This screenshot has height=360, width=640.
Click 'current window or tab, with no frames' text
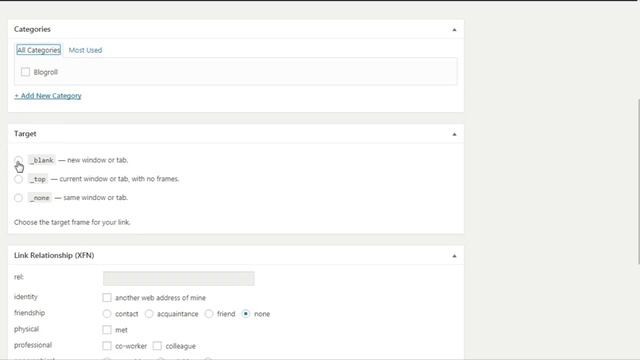tap(119, 179)
